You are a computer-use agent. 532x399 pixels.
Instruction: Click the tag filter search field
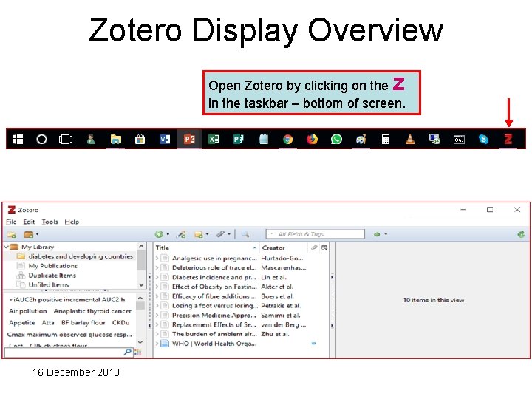click(68, 352)
